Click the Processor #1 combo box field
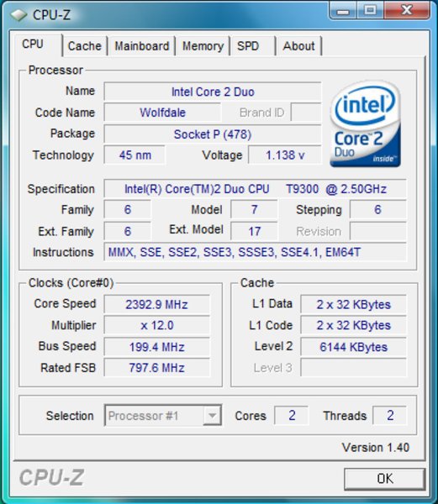438x504 pixels. tap(163, 415)
